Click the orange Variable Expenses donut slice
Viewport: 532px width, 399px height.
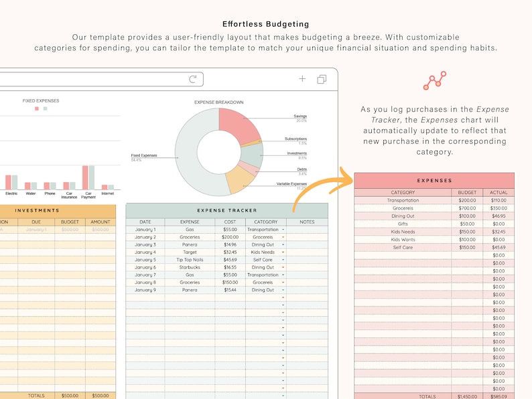[239, 179]
